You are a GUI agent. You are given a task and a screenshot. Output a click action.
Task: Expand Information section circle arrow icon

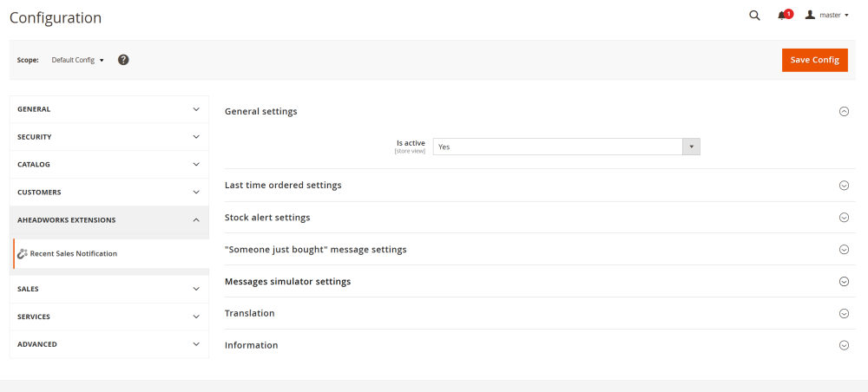tap(844, 345)
